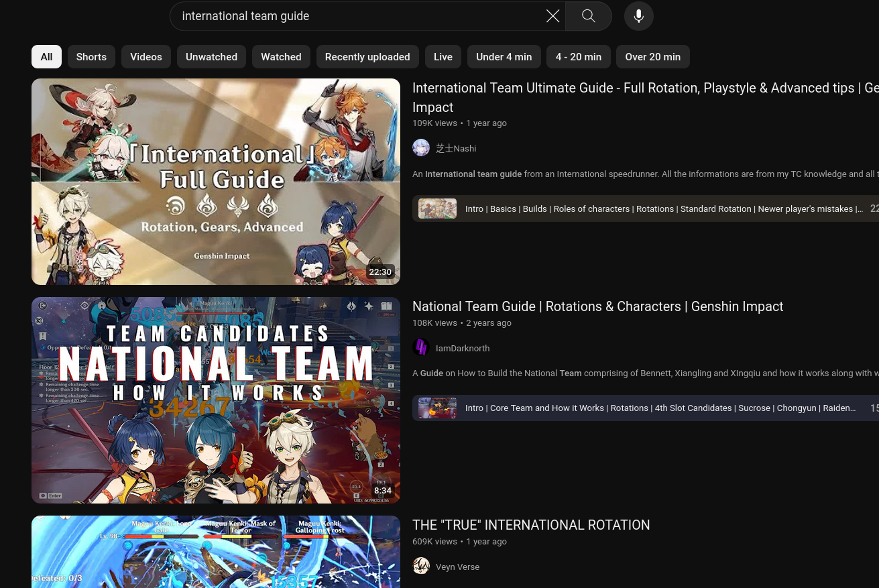The image size is (879, 588).
Task: Open the IamDarknorth channel avatar
Action: tap(421, 348)
